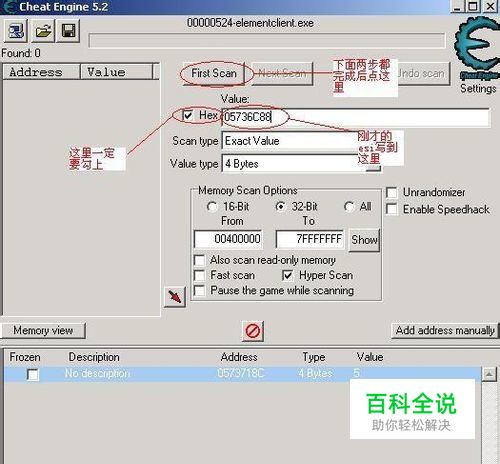Enable the Fast scan checkbox
500x464 pixels.
pos(199,275)
